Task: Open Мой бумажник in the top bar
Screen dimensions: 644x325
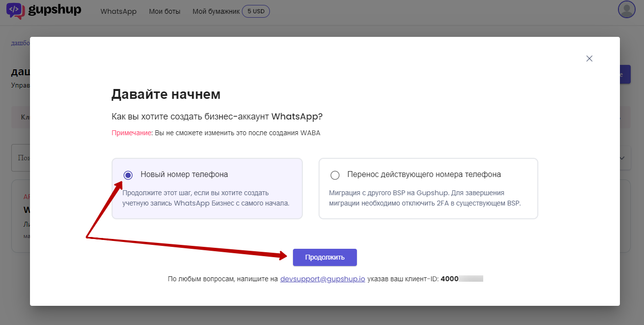Action: click(x=216, y=11)
